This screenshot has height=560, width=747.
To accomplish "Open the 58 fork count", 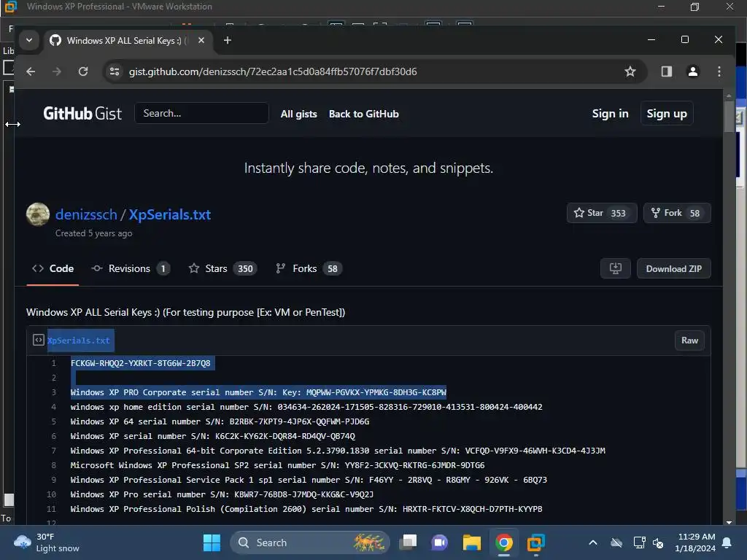I will pyautogui.click(x=694, y=214).
